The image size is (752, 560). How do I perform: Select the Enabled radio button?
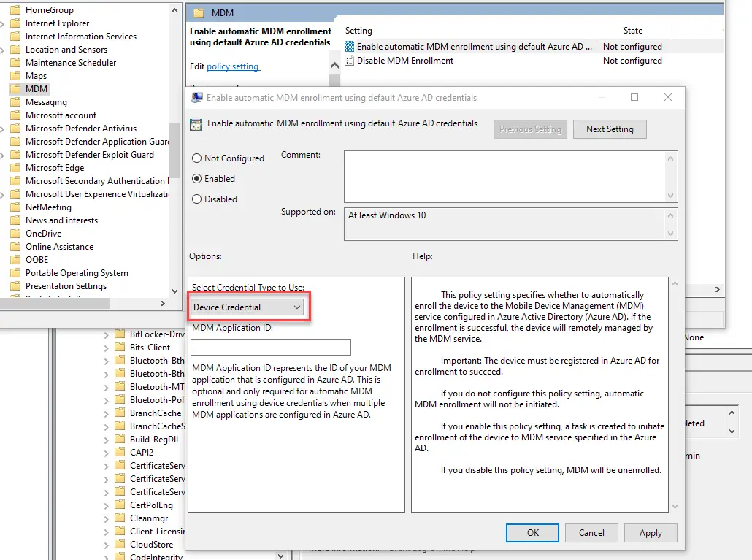(x=197, y=178)
